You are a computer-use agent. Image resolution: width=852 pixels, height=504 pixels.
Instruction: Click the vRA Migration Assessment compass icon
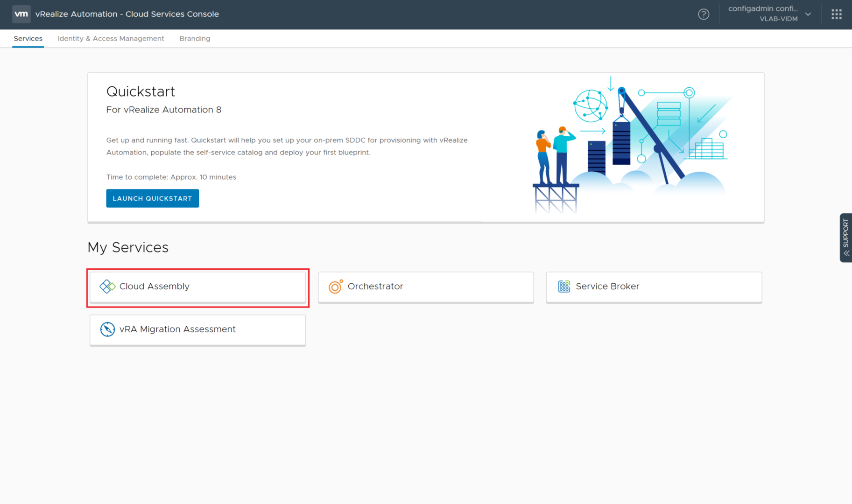tap(107, 329)
